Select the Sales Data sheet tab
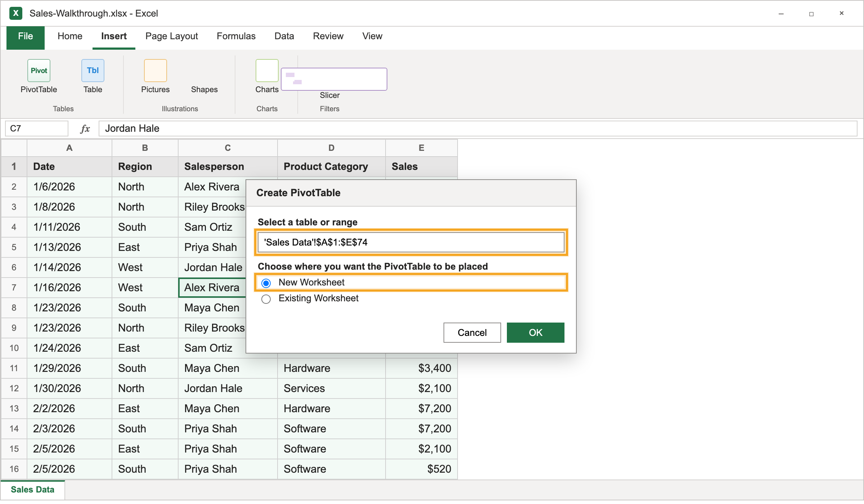 (33, 490)
